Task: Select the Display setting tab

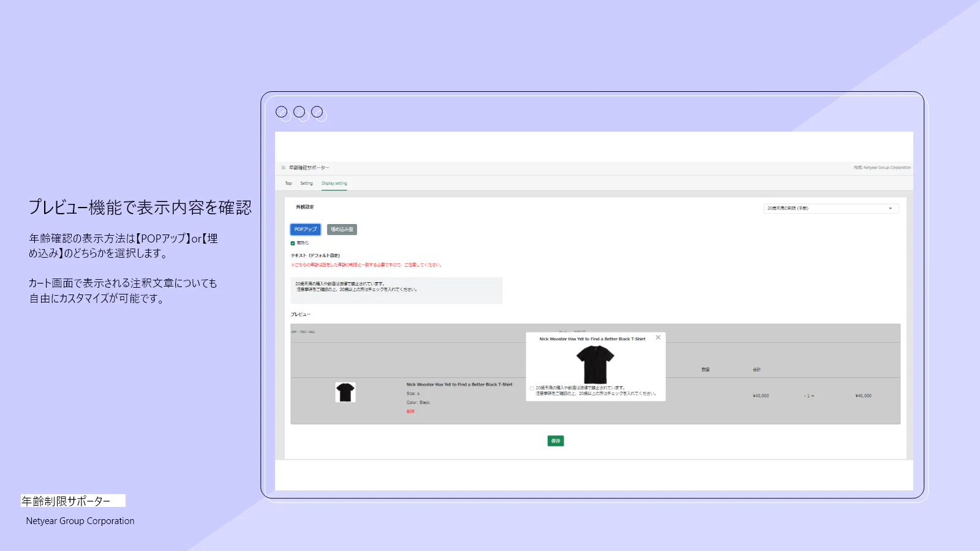Action: pyautogui.click(x=334, y=183)
